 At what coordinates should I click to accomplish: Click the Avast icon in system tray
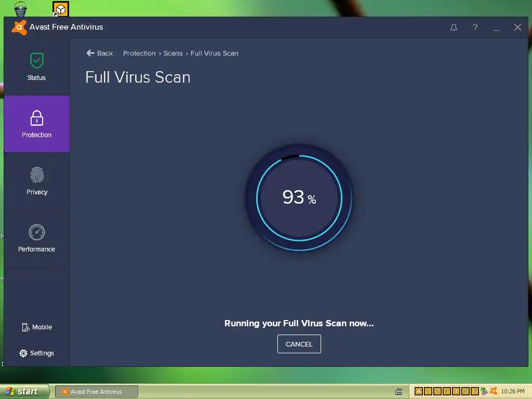coord(494,391)
